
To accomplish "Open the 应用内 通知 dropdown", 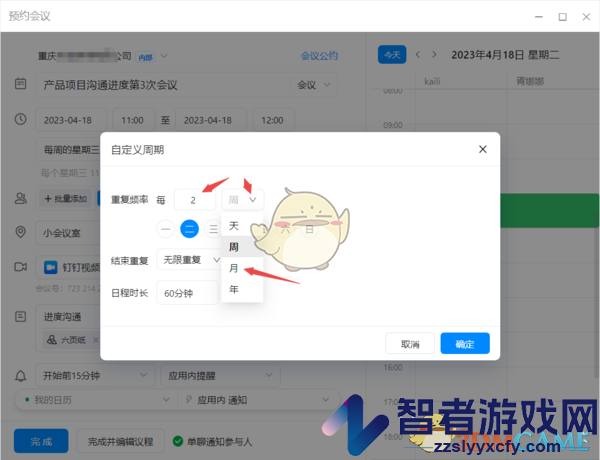I will click(x=259, y=400).
